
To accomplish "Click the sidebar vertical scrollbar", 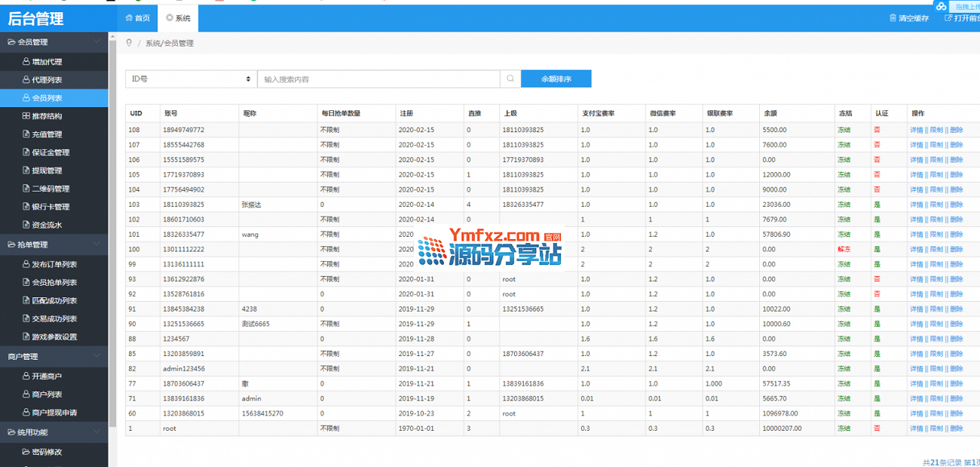I will 112,226.
